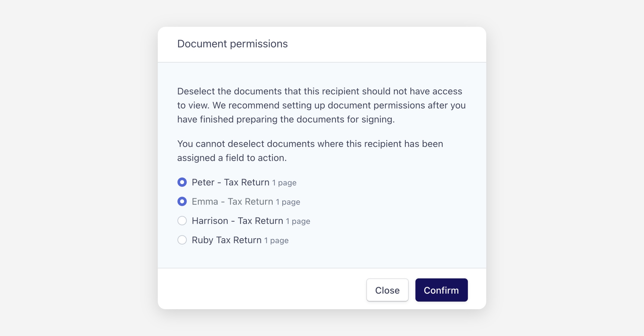644x336 pixels.
Task: Click the "Emma - Tax Return" label text
Action: point(232,202)
